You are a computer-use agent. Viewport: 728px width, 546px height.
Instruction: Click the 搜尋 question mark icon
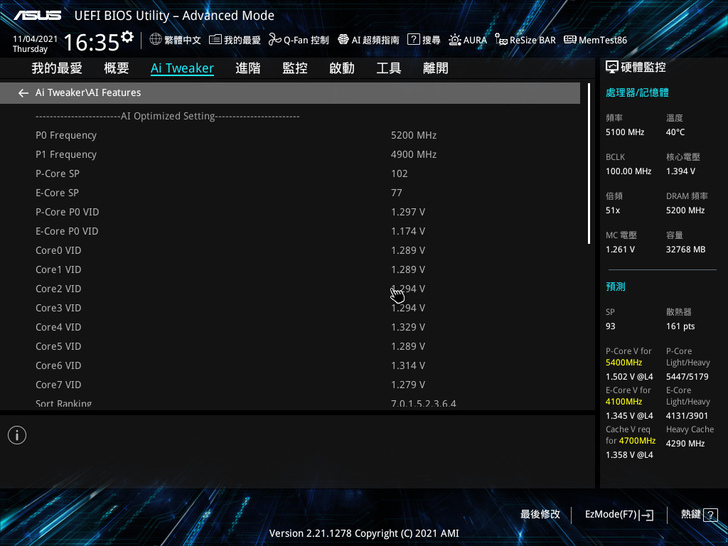click(x=413, y=39)
